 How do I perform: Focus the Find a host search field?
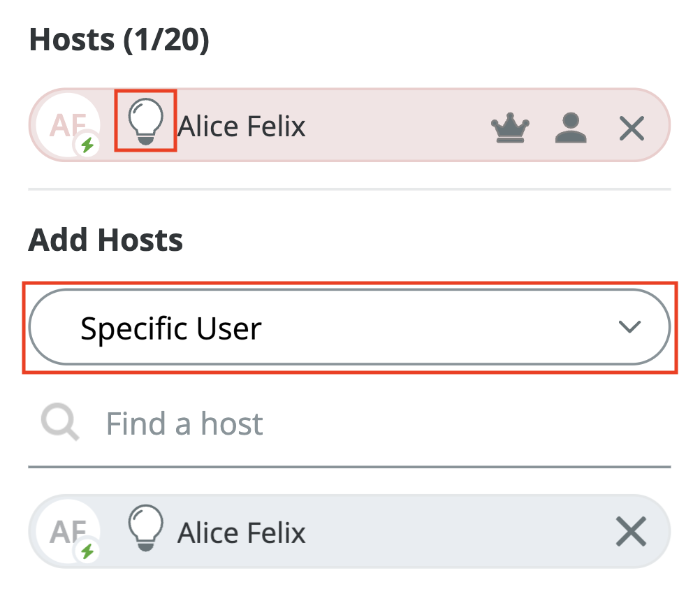click(349, 423)
